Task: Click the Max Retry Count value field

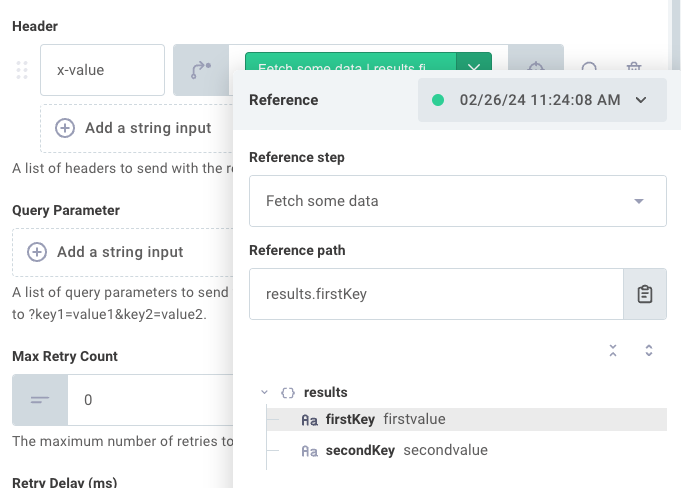Action: coord(150,400)
